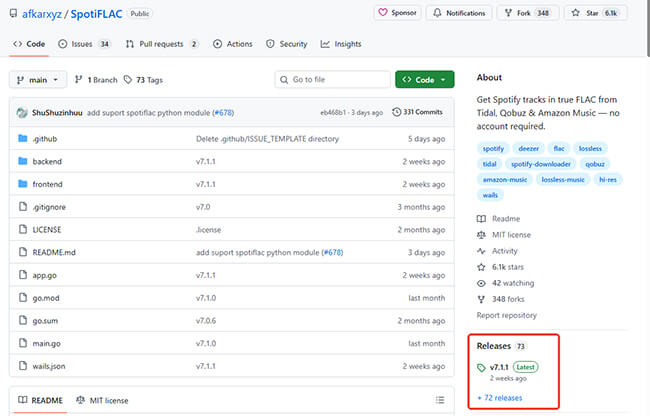Open the Insights tab
650x416 pixels.
pos(341,44)
